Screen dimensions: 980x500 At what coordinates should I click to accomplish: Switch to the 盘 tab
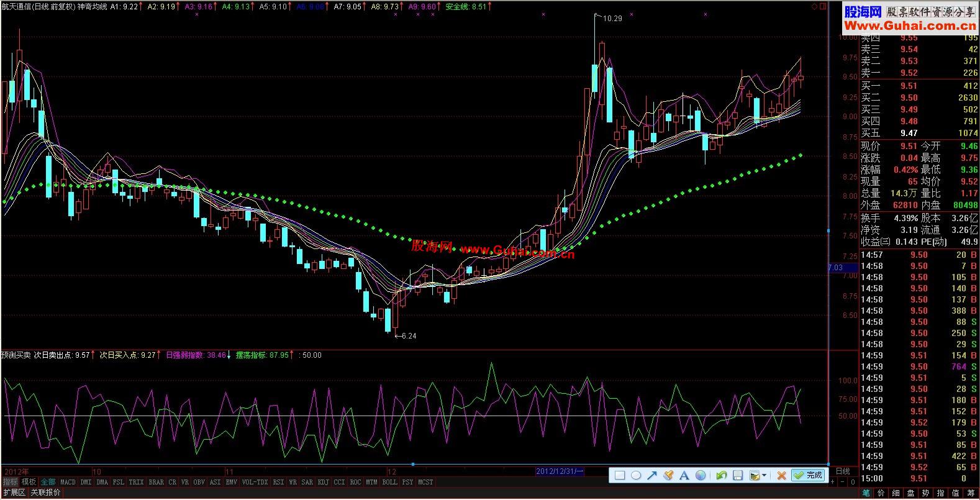pos(910,493)
